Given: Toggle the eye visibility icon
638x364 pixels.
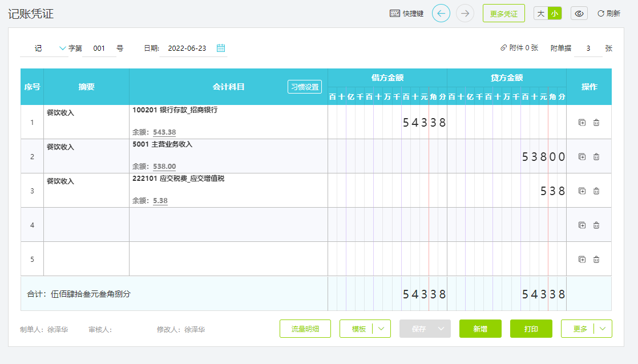Looking at the screenshot, I should 579,13.
